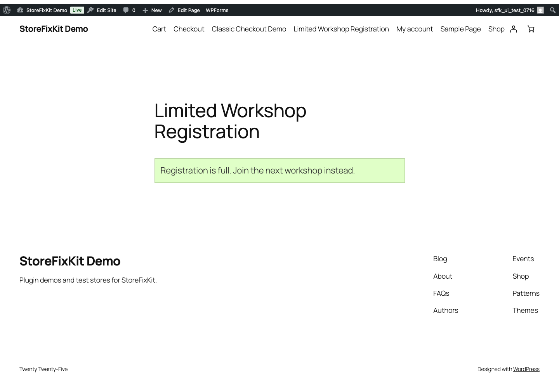
Task: Go to the Cart page
Action: (159, 29)
